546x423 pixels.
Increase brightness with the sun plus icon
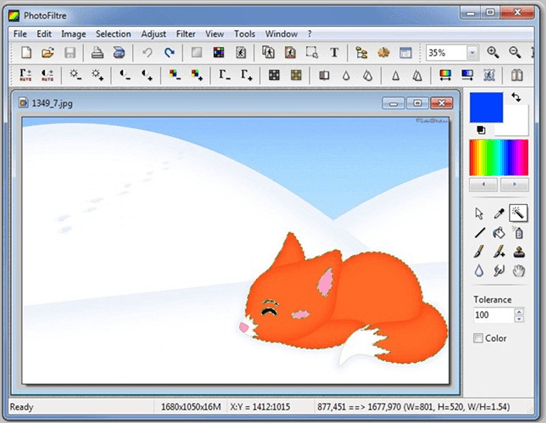(98, 75)
